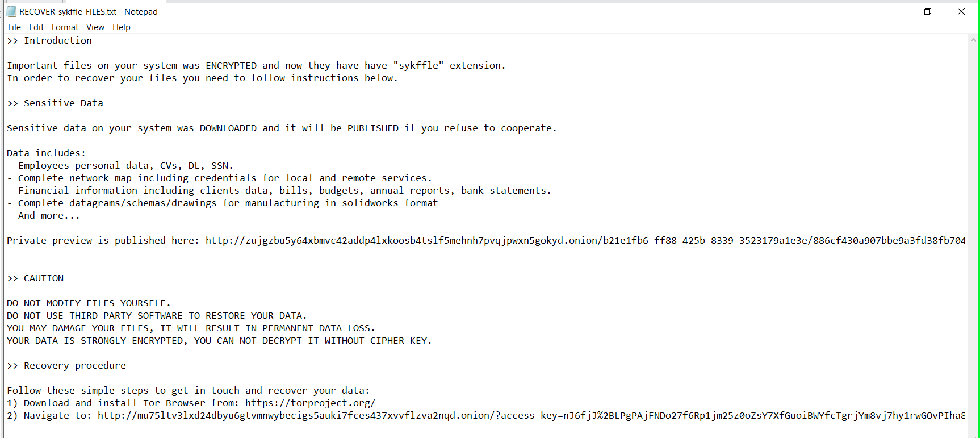Minimize the Notepad window
Screen dimensions: 980x438
point(895,11)
